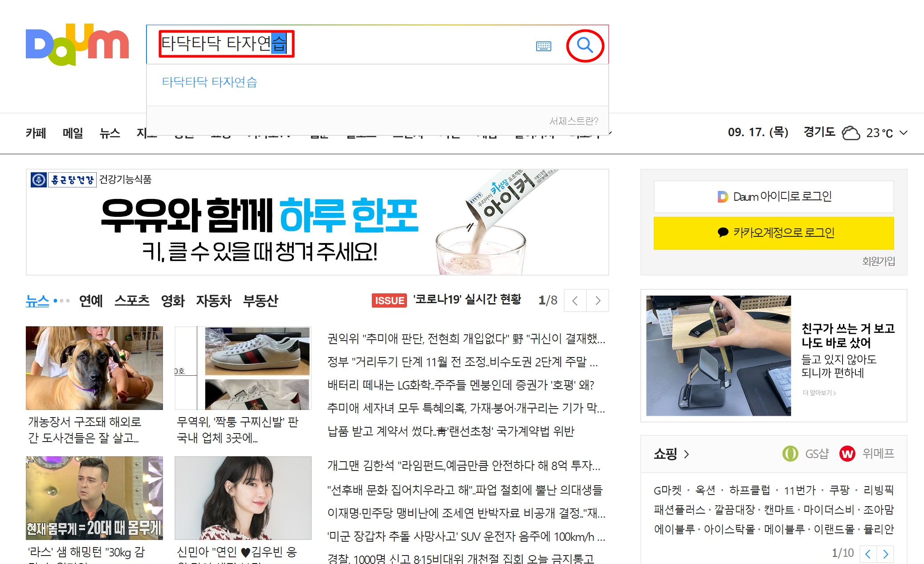Open the 패션플러스 shopping link
The height and width of the screenshot is (564, 924).
point(680,510)
